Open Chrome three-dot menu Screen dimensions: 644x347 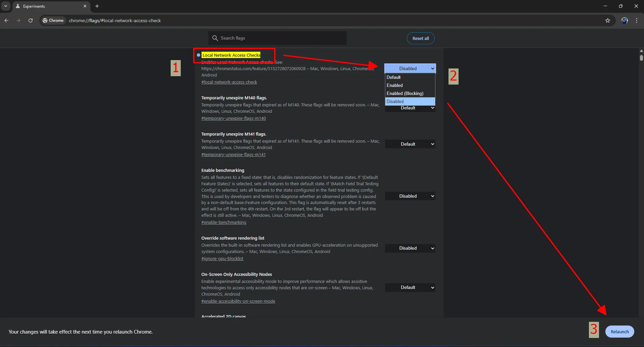point(636,20)
